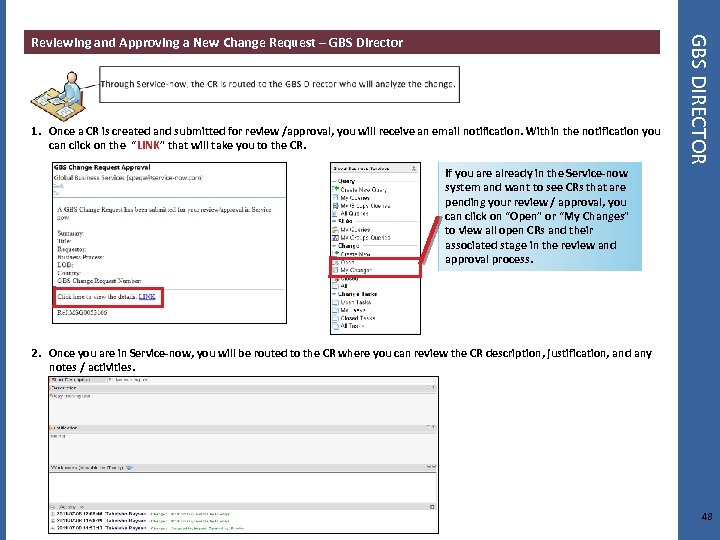720x540 pixels.
Task: Click the square icon on the Activity bar
Action: [432, 507]
